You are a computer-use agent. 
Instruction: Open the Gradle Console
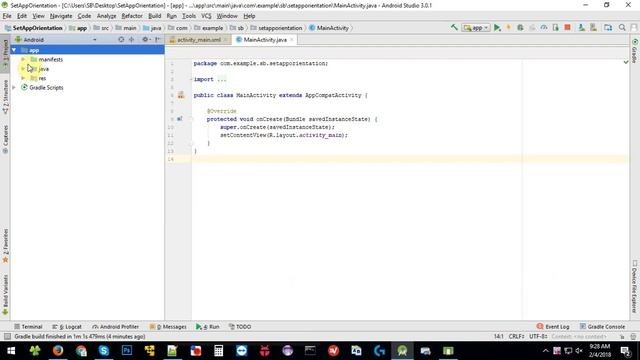pos(602,327)
